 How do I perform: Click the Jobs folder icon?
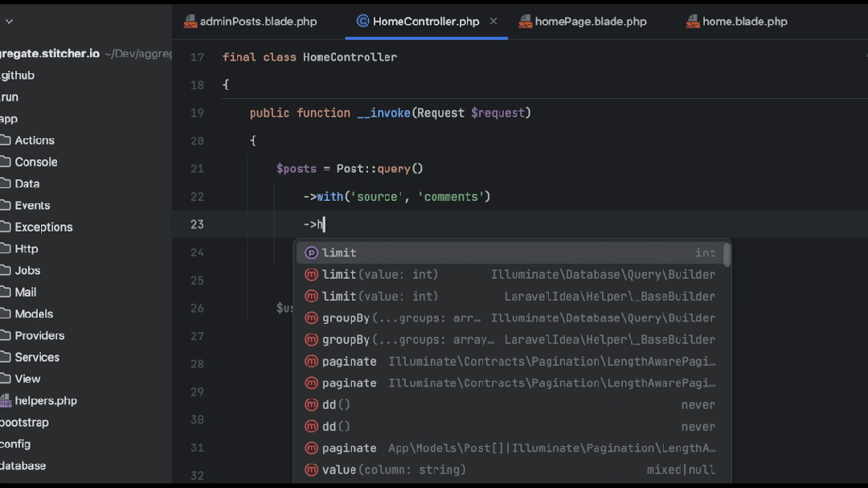pyautogui.click(x=6, y=270)
